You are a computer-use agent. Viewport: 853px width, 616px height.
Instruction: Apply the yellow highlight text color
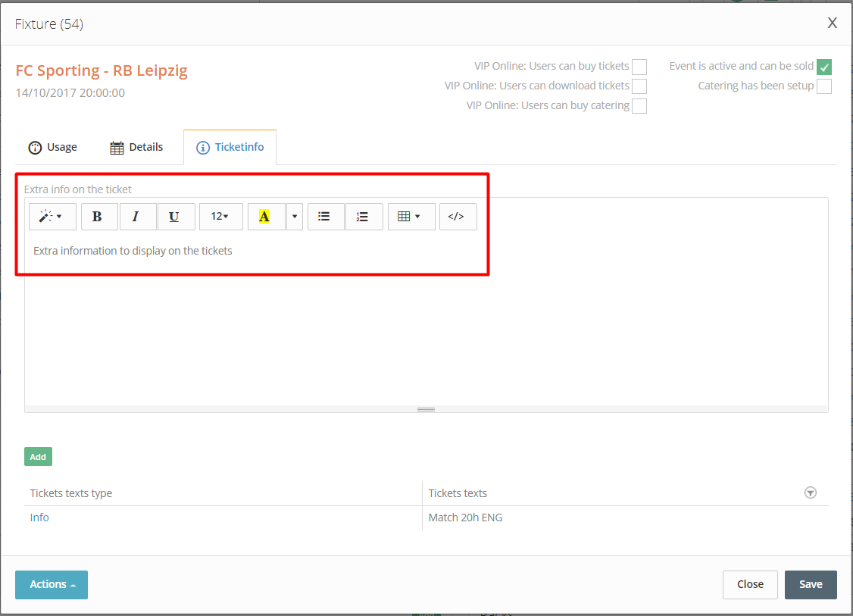266,217
